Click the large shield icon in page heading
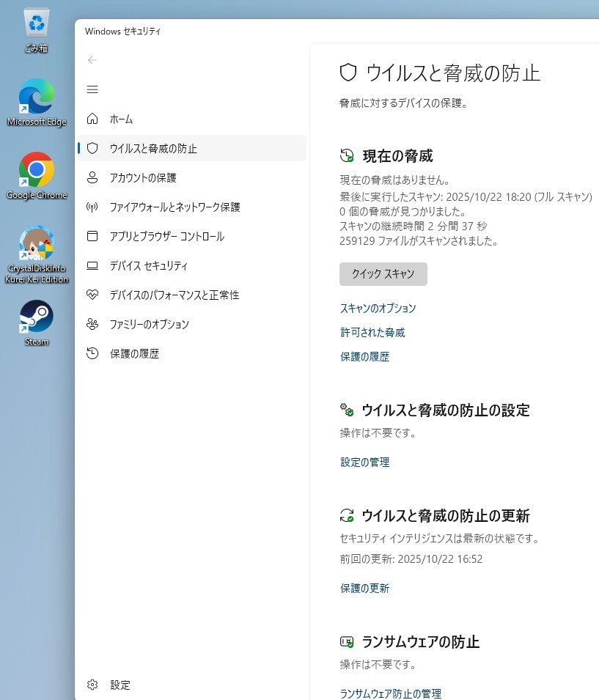This screenshot has width=599, height=700. pos(348,73)
